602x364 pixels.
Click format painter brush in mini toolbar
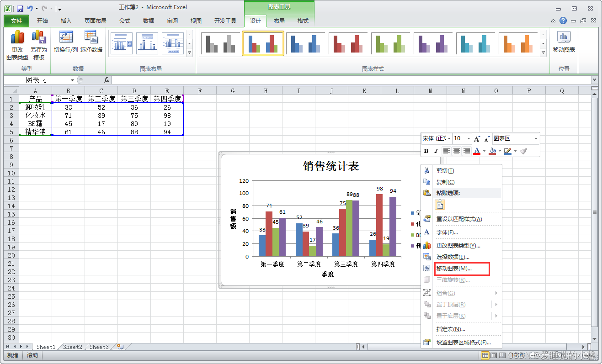[524, 151]
